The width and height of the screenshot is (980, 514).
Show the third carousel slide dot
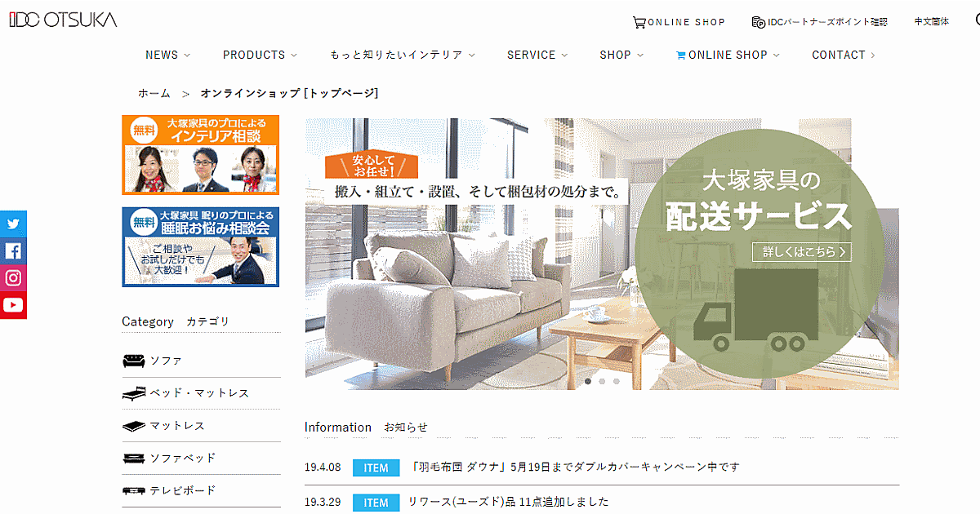[617, 381]
